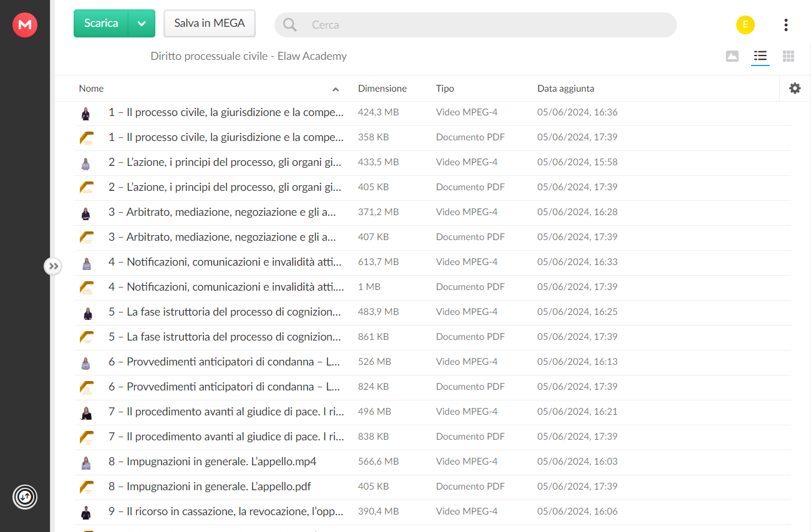The image size is (811, 532).
Task: Open column settings gear icon
Action: click(x=795, y=88)
